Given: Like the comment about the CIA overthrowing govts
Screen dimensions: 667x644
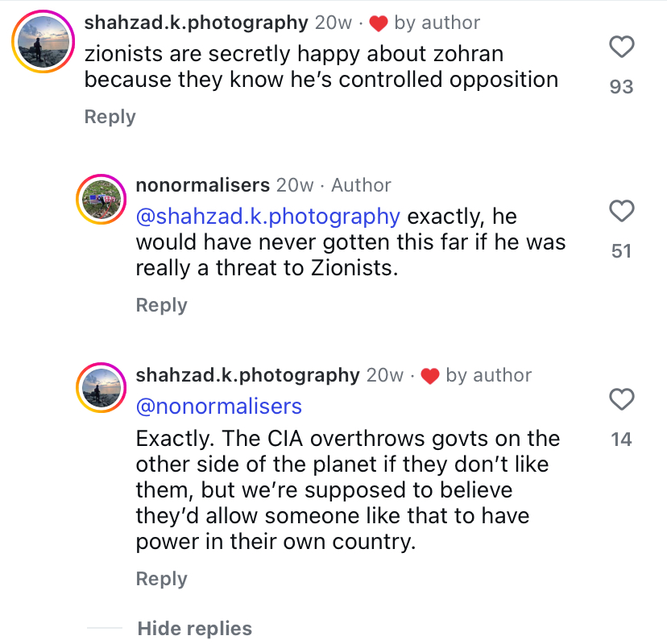Looking at the screenshot, I should coord(621,399).
